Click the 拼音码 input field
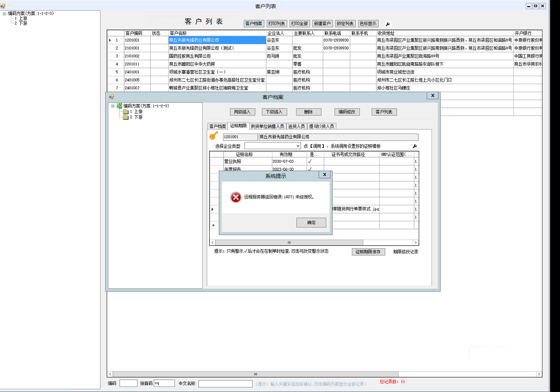 [x=164, y=383]
